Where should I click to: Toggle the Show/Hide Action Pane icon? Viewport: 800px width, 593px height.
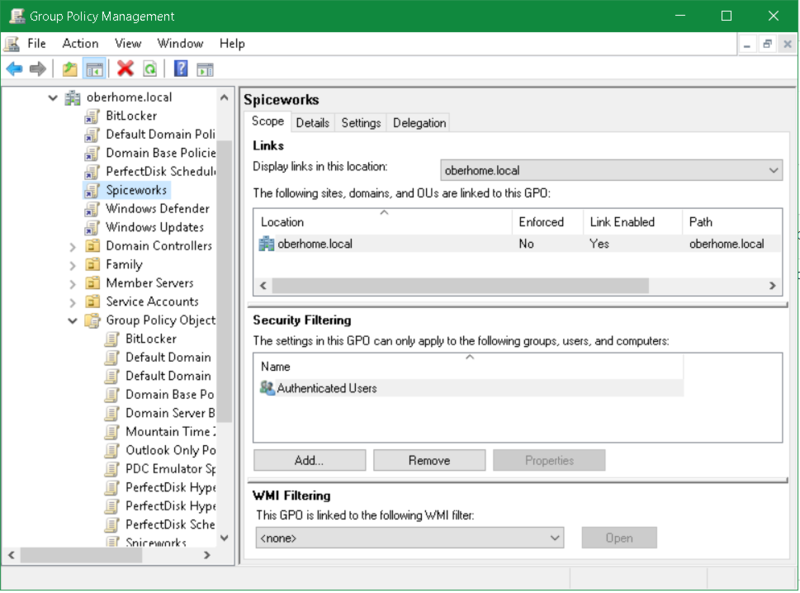(205, 69)
